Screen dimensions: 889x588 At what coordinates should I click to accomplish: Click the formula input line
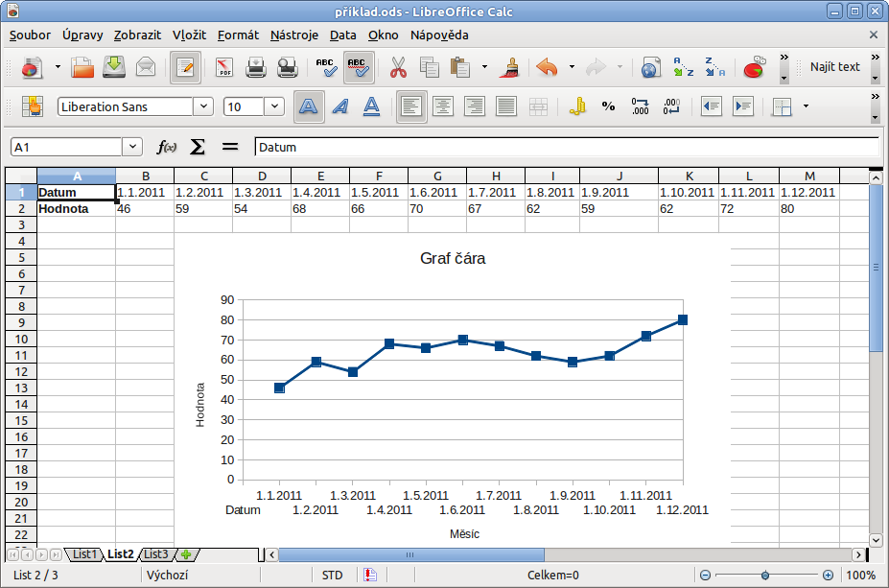point(567,148)
